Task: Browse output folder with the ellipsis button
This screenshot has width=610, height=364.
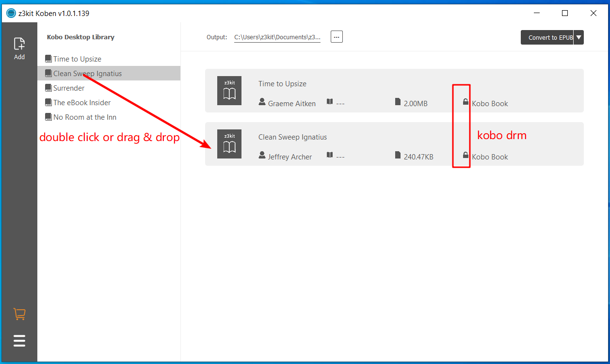Action: (x=337, y=37)
